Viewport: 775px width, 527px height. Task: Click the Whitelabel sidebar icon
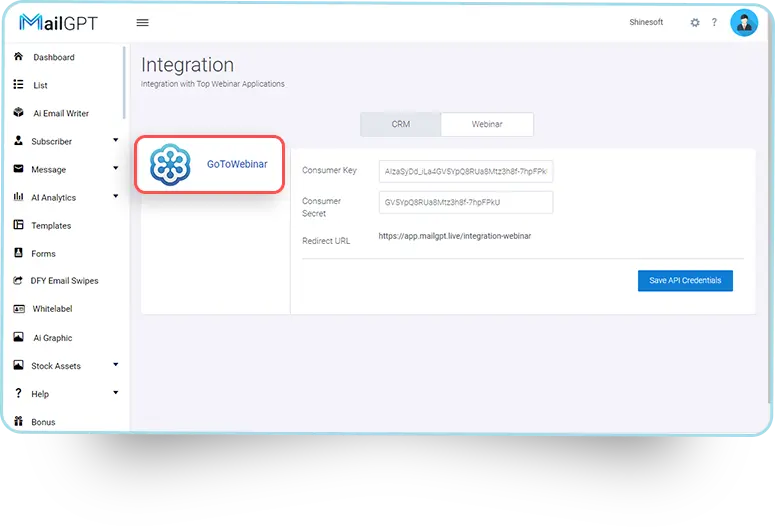click(18, 309)
